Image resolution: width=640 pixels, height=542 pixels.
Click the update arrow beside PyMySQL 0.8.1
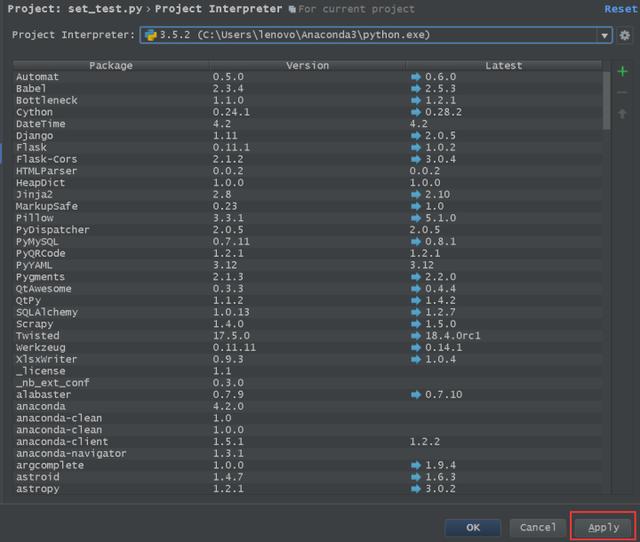coord(416,242)
